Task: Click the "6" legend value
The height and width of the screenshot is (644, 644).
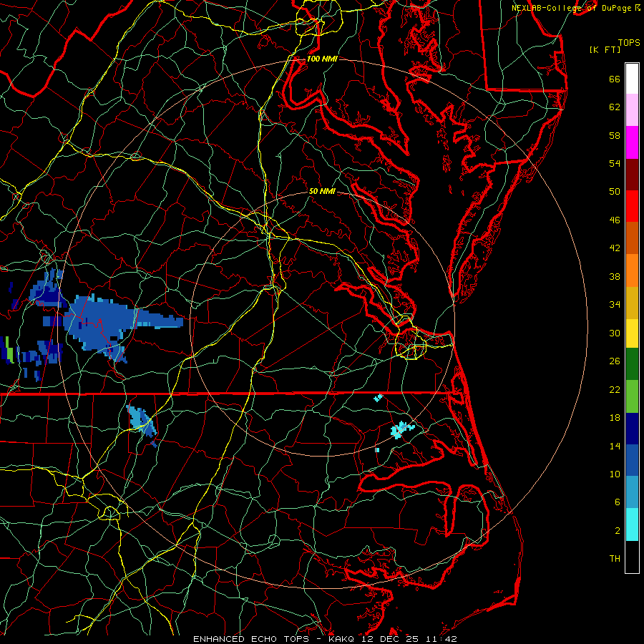Action: [618, 502]
